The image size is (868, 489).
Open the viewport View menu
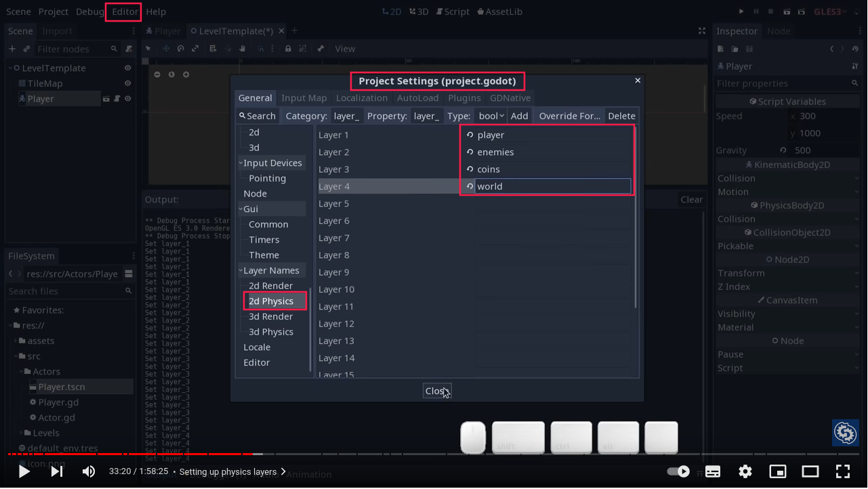(x=345, y=49)
